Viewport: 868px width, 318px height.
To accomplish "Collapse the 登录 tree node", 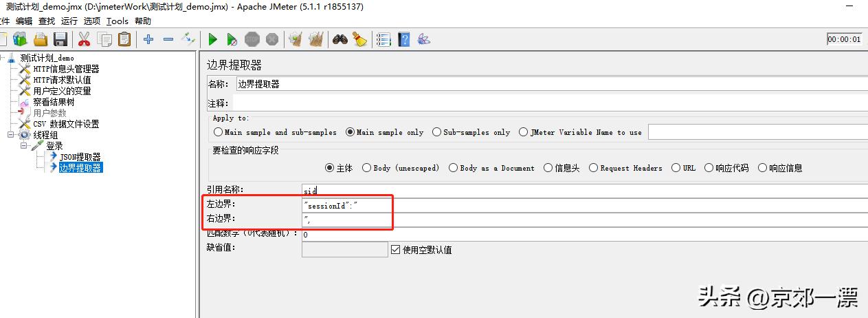I will pos(24,146).
